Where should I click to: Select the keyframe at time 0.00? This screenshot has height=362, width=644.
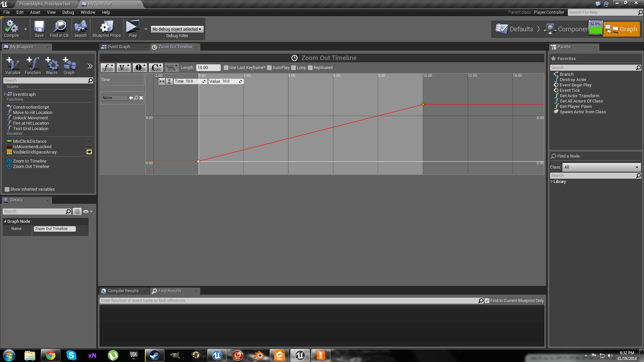point(198,161)
